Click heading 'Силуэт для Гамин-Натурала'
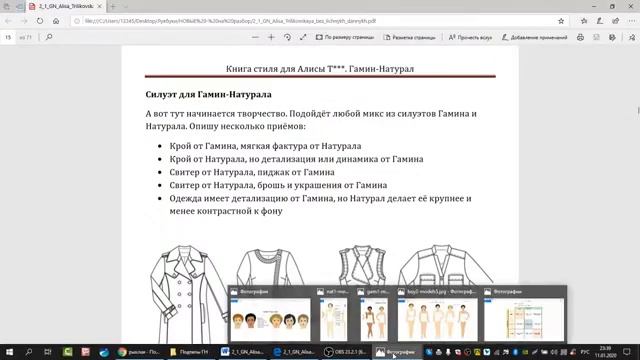 (208, 94)
